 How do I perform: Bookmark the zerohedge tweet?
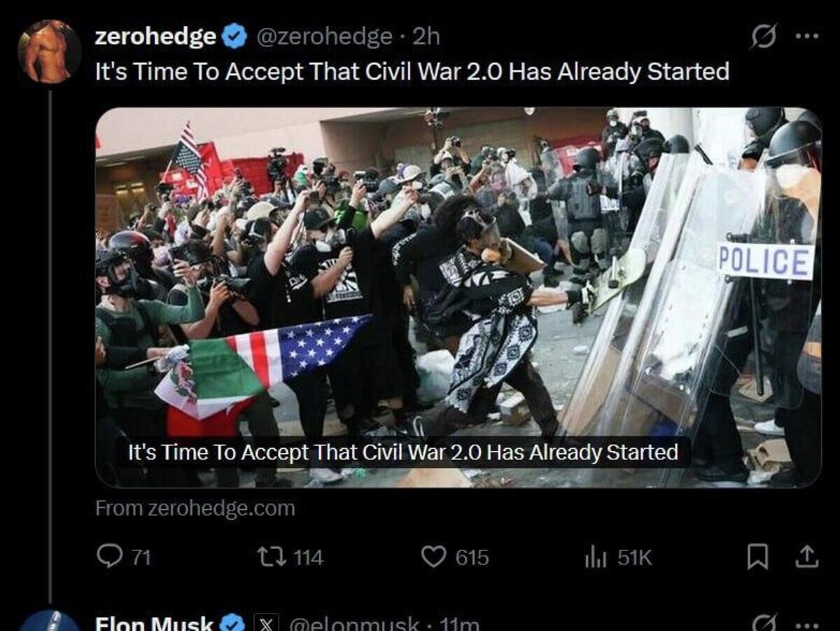pos(759,557)
